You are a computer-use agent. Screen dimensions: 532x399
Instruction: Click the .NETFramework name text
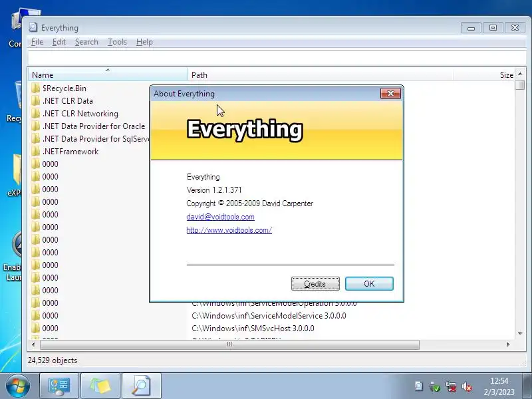70,152
